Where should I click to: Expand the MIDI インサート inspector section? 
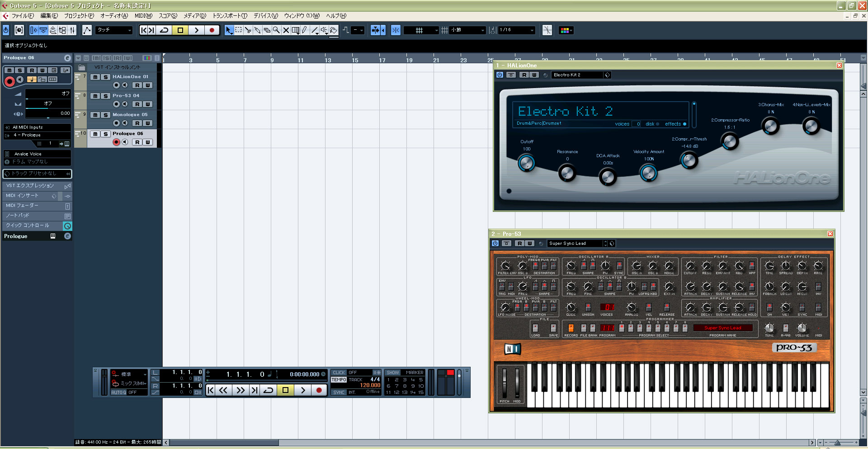(37, 196)
